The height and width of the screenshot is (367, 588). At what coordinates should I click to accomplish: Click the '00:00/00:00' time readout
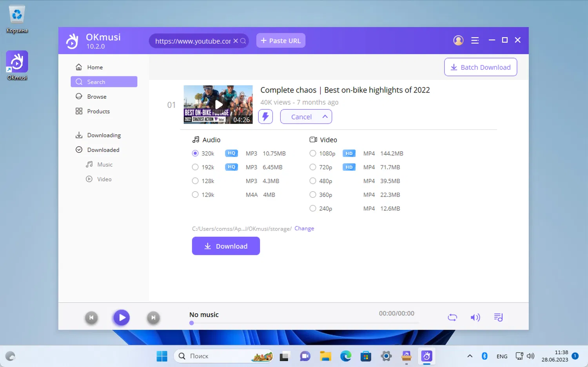click(x=396, y=313)
